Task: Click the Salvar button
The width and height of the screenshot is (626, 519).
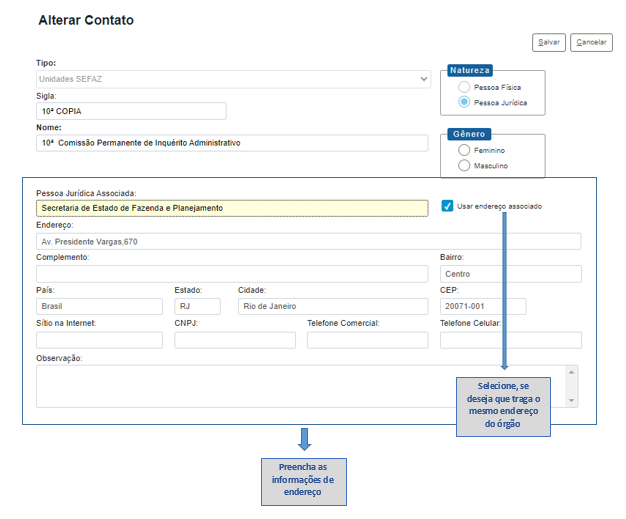Action: 549,42
